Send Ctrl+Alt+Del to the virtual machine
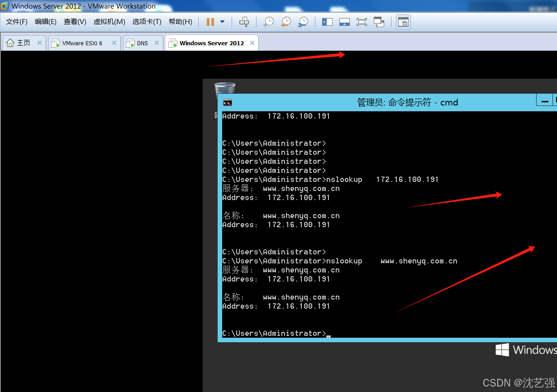 click(x=244, y=22)
